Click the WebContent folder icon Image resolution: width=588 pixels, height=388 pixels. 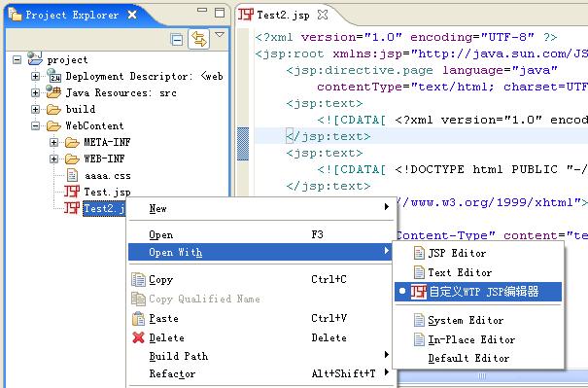click(53, 125)
